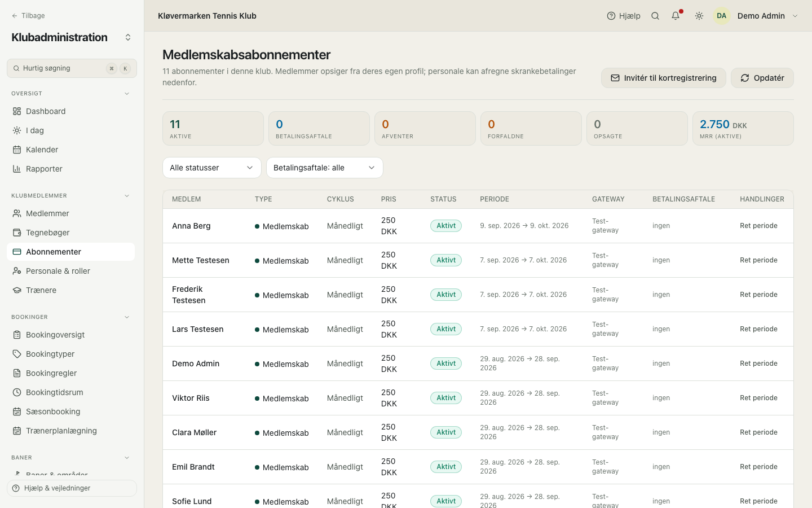Open the I dag sidebar item
Viewport: 812px width, 508px height.
(x=72, y=130)
